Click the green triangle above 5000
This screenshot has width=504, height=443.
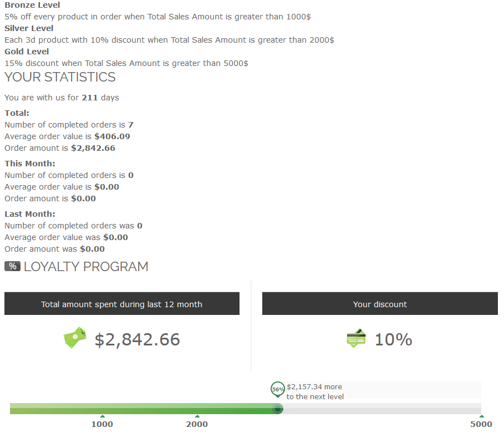point(481,416)
